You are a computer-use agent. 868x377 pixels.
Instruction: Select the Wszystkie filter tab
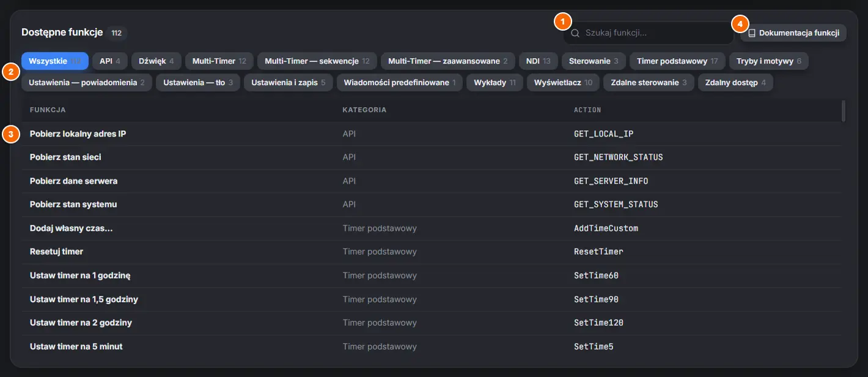click(55, 61)
